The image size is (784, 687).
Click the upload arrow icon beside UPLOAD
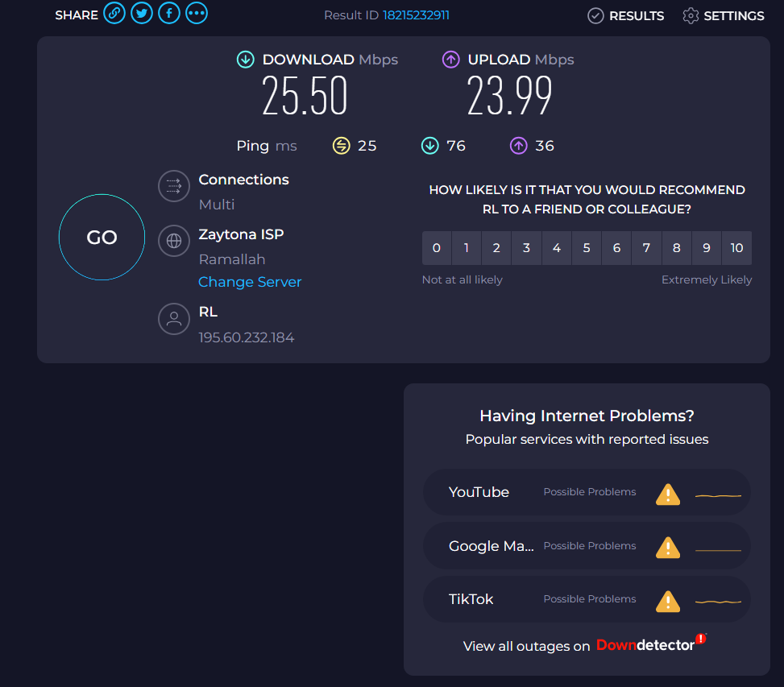pos(451,60)
